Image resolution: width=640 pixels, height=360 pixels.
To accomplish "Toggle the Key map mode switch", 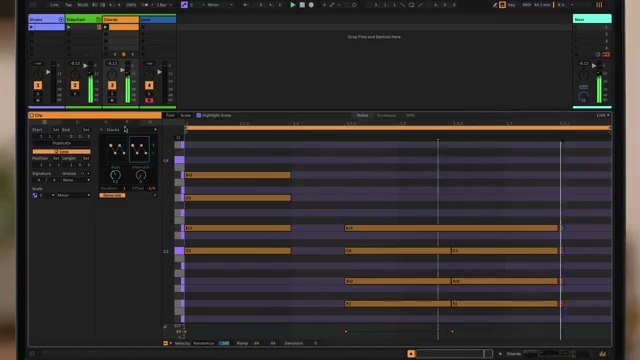I will pos(511,5).
